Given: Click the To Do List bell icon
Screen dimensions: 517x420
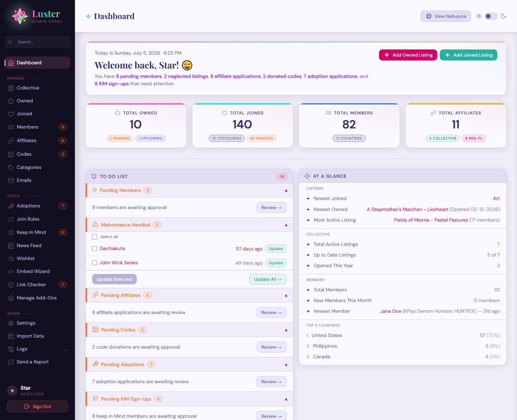Looking at the screenshot, I should pyautogui.click(x=94, y=176).
